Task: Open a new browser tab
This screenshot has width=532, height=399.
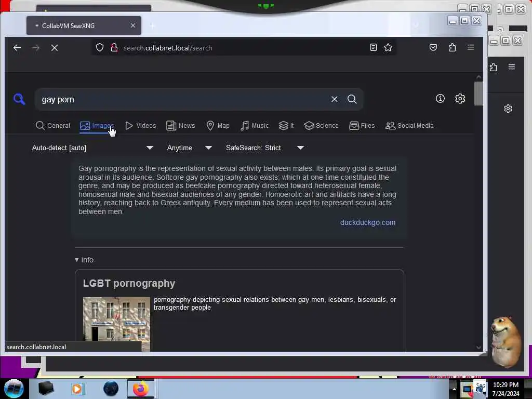Action: (x=152, y=26)
